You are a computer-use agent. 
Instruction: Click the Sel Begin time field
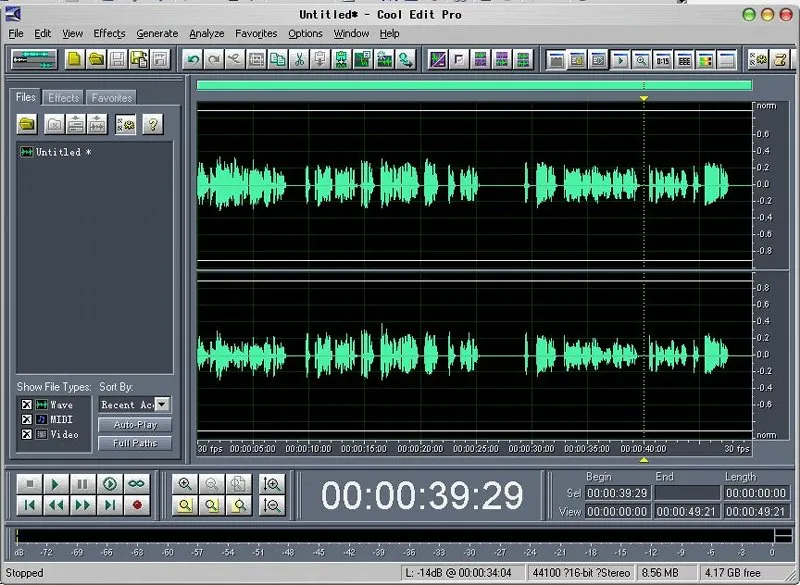point(617,493)
